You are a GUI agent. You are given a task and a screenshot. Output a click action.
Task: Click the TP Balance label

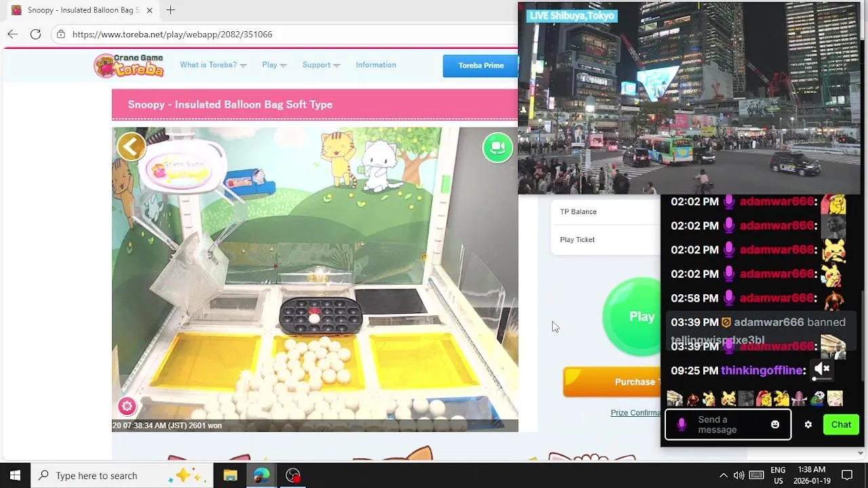point(578,211)
